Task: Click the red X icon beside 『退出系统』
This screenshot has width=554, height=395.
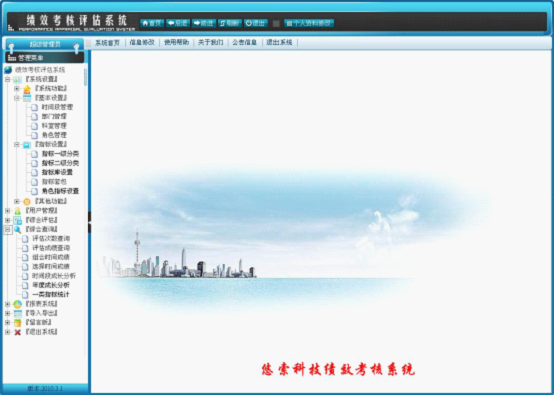Action: tap(17, 332)
